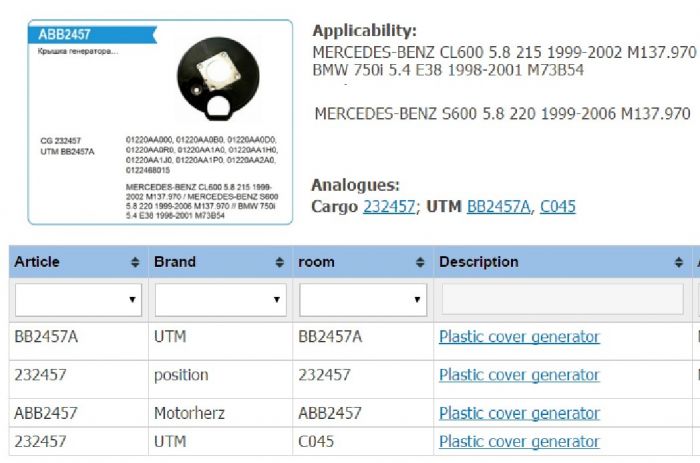
Task: Focus the Description filter text field
Action: [562, 299]
